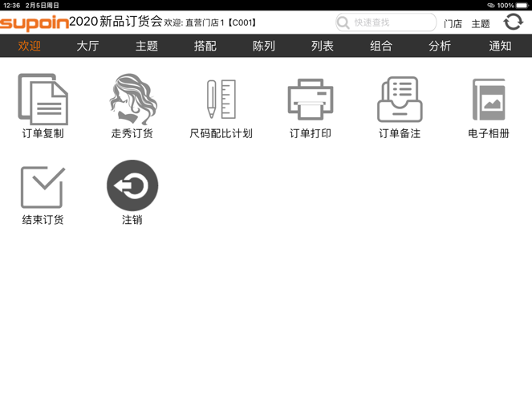Click the search magnifier icon
Viewport: 532px width, 399px height.
pyautogui.click(x=343, y=22)
